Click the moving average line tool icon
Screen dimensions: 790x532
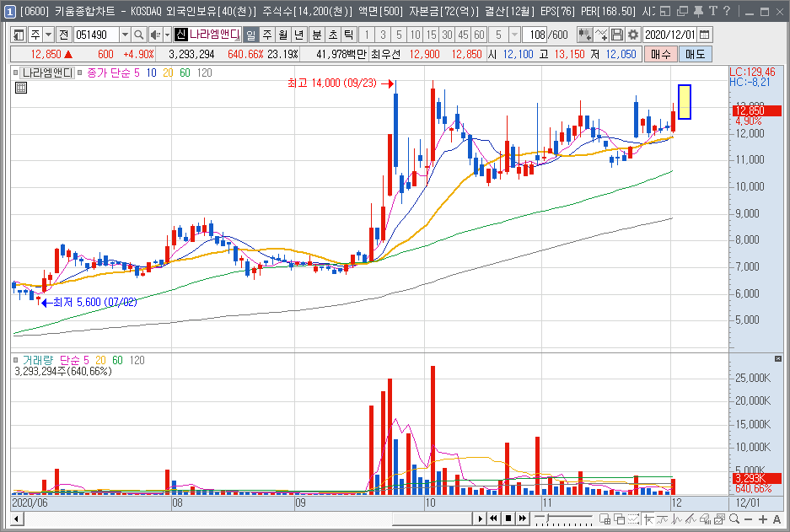662,519
